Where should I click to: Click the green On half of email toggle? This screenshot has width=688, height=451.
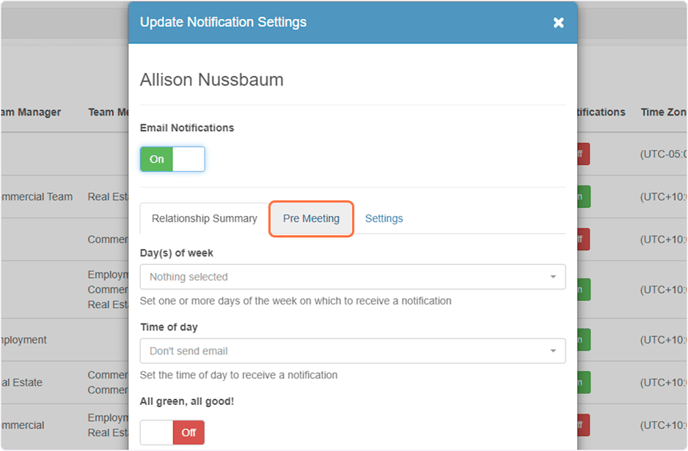point(157,159)
